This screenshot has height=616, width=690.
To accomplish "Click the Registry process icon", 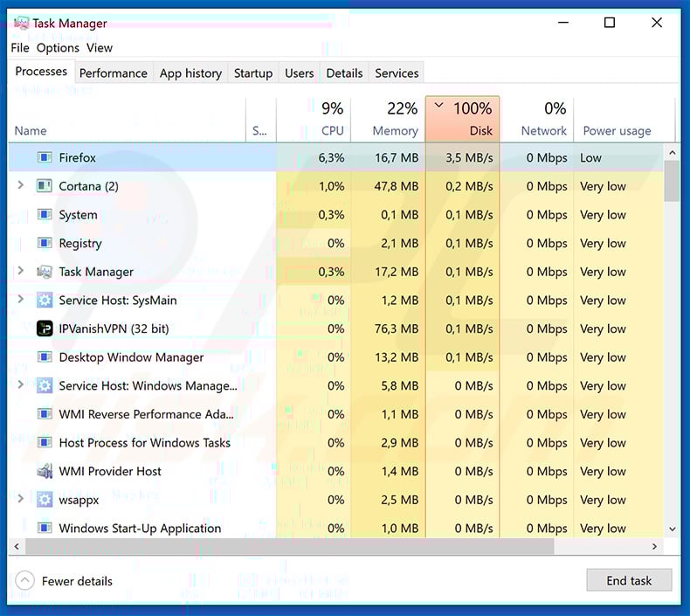I will point(45,243).
